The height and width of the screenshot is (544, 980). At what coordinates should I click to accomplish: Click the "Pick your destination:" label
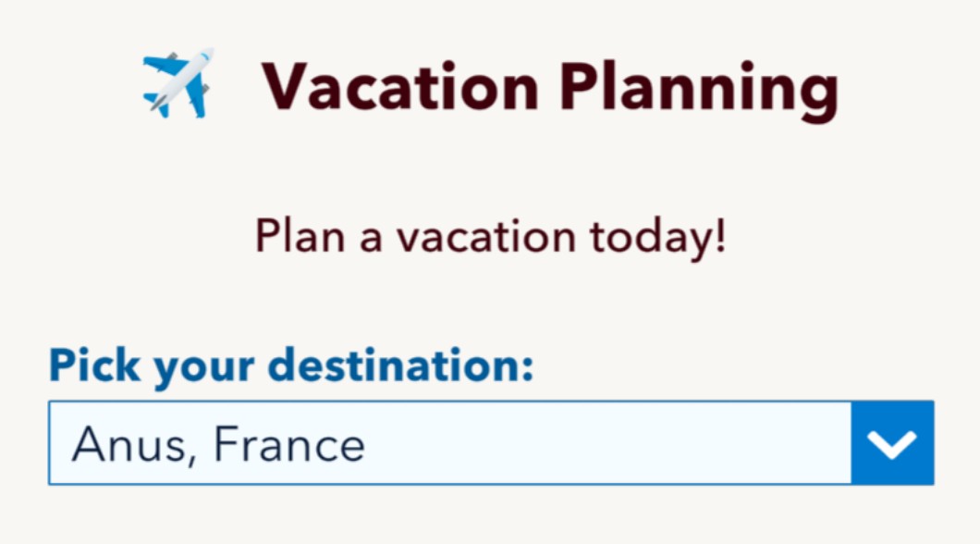pyautogui.click(x=291, y=365)
